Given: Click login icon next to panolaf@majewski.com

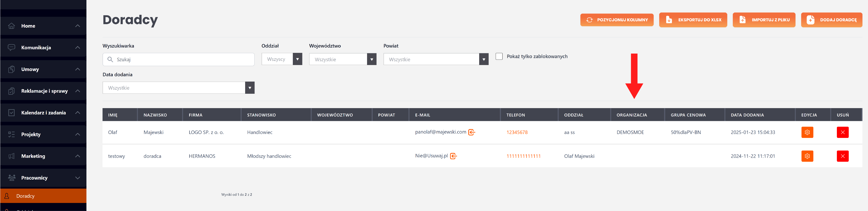Looking at the screenshot, I should point(472,132).
